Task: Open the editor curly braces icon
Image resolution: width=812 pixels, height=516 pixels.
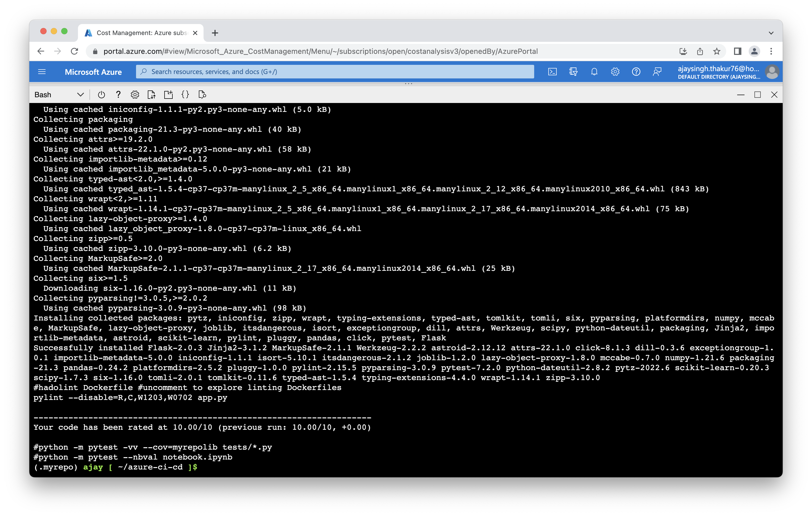Action: click(185, 95)
